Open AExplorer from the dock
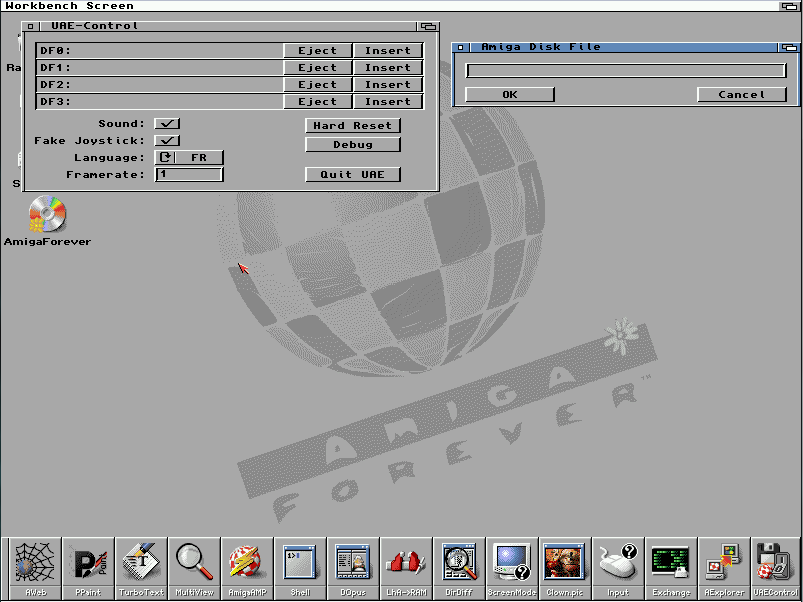 click(x=724, y=568)
